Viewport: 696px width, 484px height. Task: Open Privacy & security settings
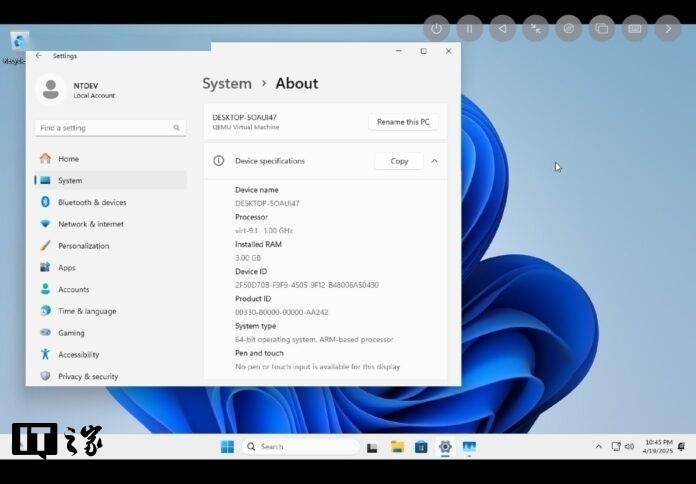[110, 376]
